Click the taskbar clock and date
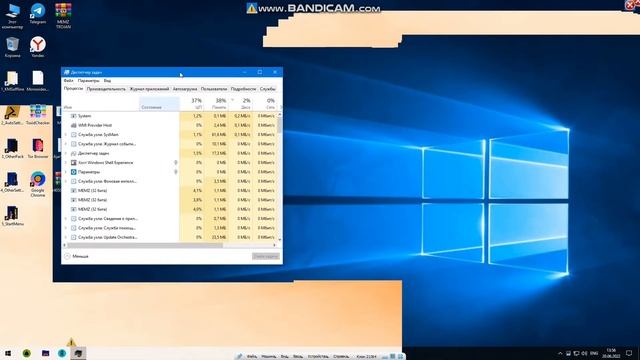The height and width of the screenshot is (360, 640). (611, 353)
